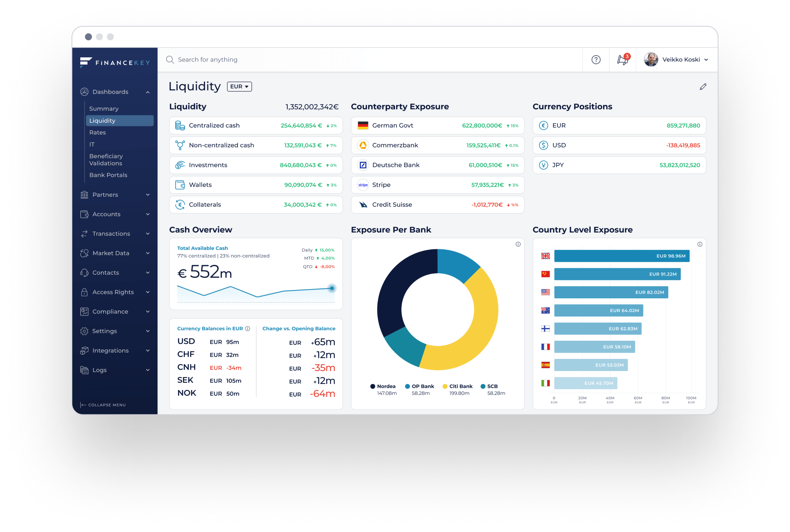790x532 pixels.
Task: Click the CNH 'EUR -34m' balance
Action: 226,368
